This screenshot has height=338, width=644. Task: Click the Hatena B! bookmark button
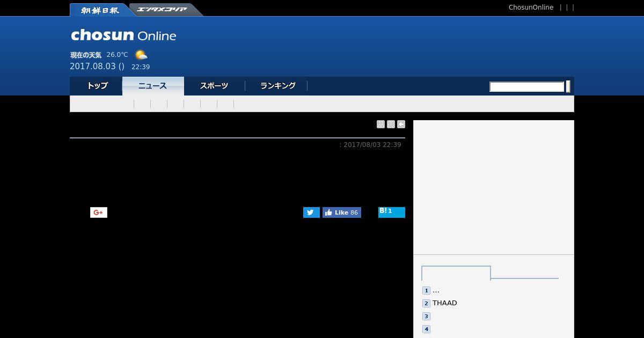coord(392,212)
